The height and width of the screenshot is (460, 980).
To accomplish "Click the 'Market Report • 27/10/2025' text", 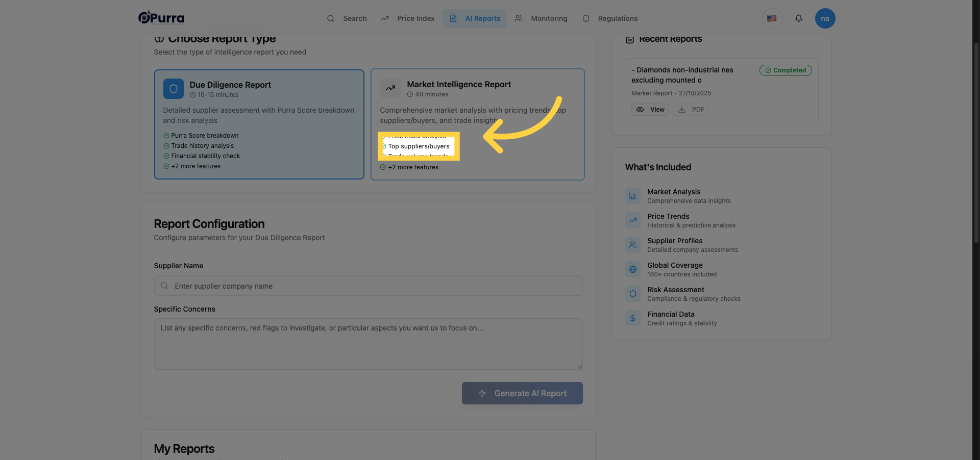I will click(x=671, y=93).
